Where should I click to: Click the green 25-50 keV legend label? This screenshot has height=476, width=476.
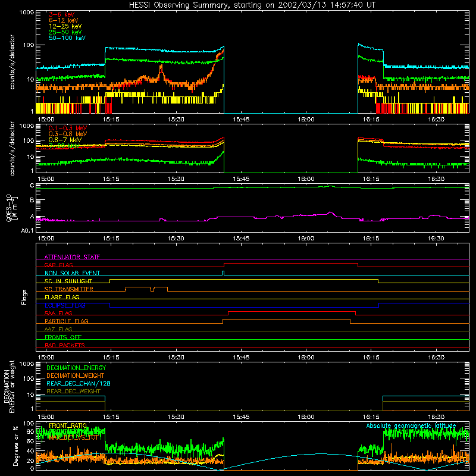[65, 32]
